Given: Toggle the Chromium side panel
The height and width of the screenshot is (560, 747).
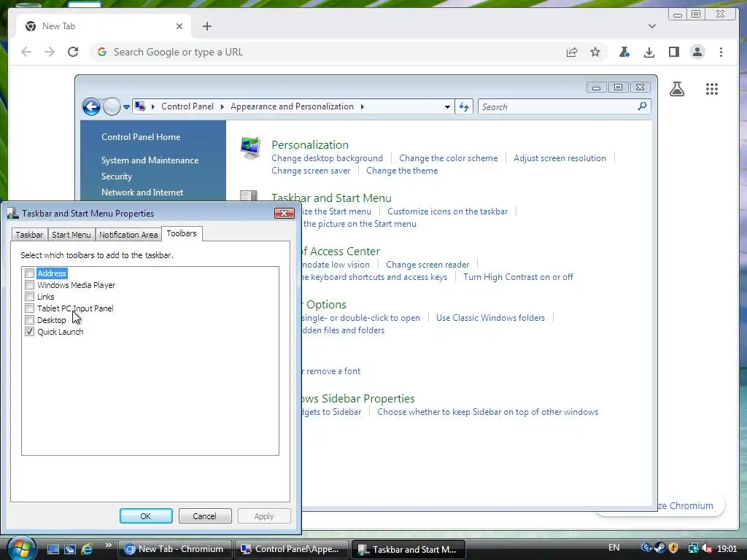Looking at the screenshot, I should point(673,52).
